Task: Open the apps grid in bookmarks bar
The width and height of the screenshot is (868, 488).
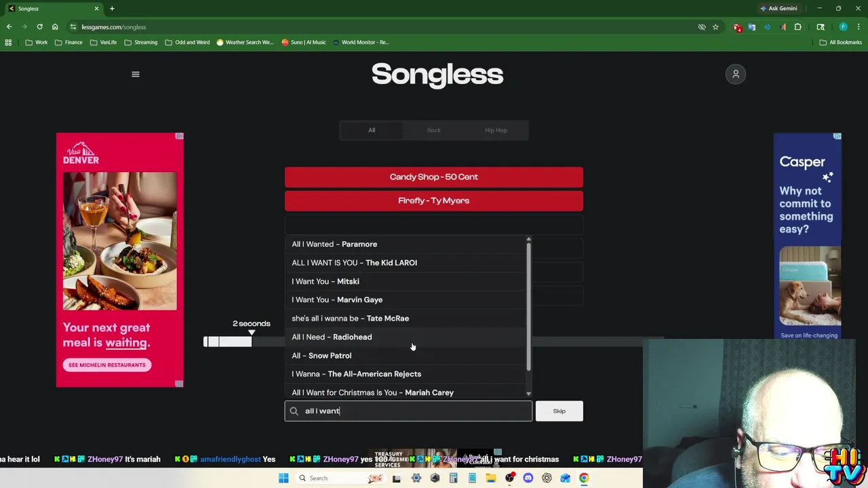Action: [8, 42]
